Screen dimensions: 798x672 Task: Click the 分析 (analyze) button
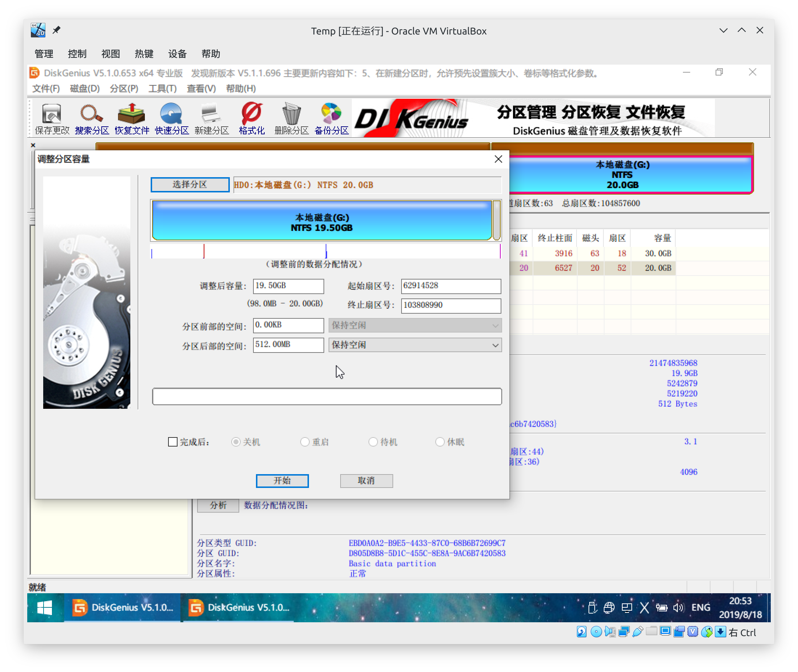pos(218,505)
